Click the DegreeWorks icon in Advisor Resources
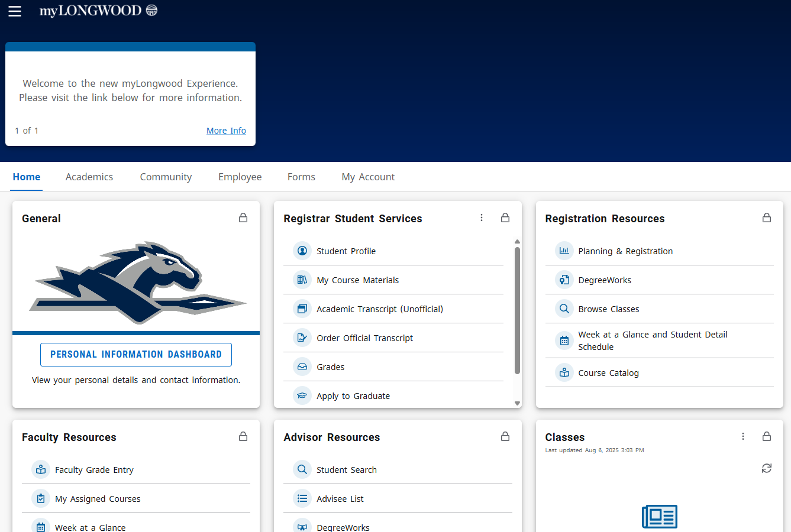This screenshot has height=532, width=791. point(302,526)
